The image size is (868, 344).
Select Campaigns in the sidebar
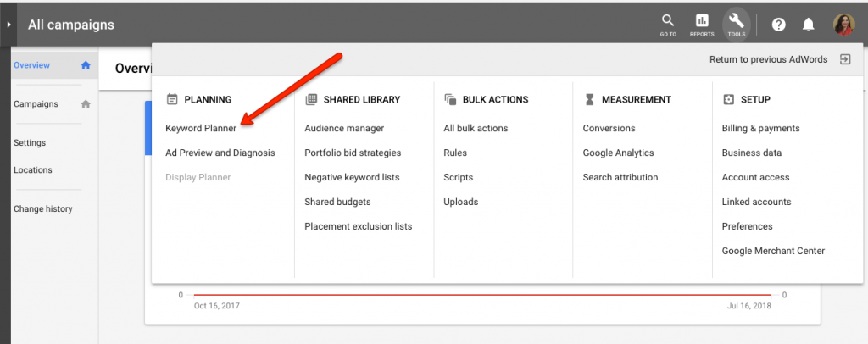point(36,104)
